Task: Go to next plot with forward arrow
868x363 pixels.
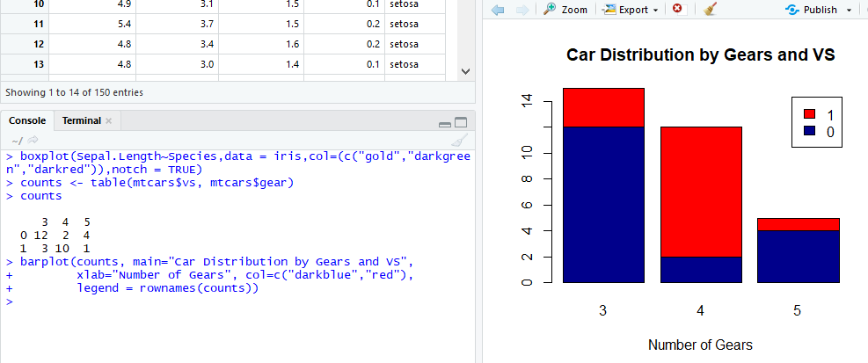Action: click(x=522, y=10)
